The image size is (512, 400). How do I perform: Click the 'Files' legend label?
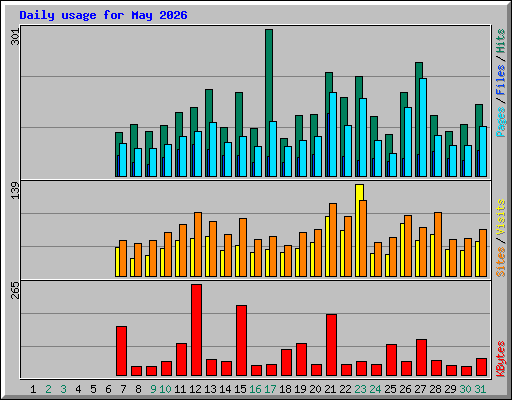coord(501,80)
